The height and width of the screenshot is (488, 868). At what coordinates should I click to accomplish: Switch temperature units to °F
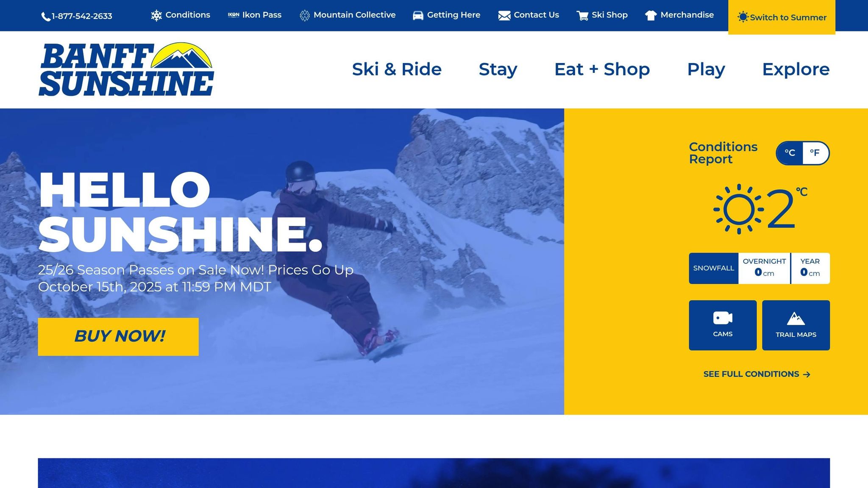point(815,153)
